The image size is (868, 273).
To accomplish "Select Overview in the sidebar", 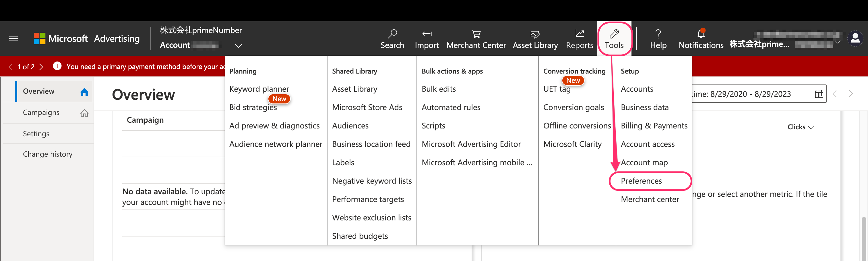I will tap(55, 91).
